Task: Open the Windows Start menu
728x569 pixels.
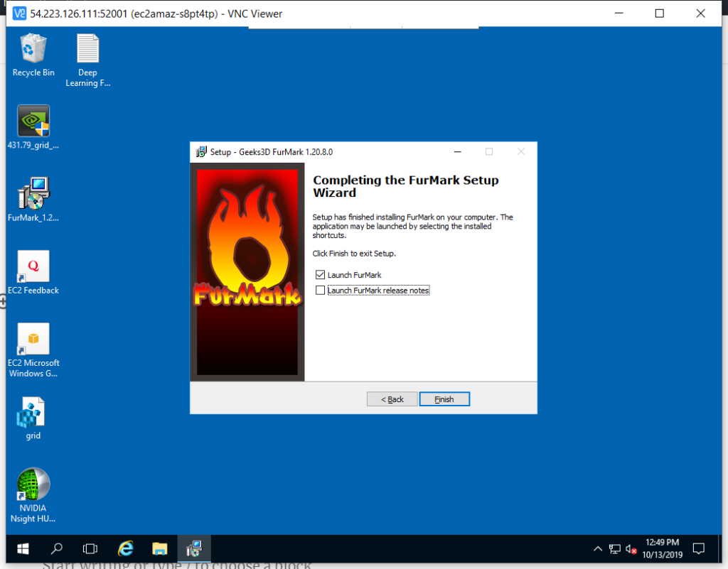Action: point(23,548)
